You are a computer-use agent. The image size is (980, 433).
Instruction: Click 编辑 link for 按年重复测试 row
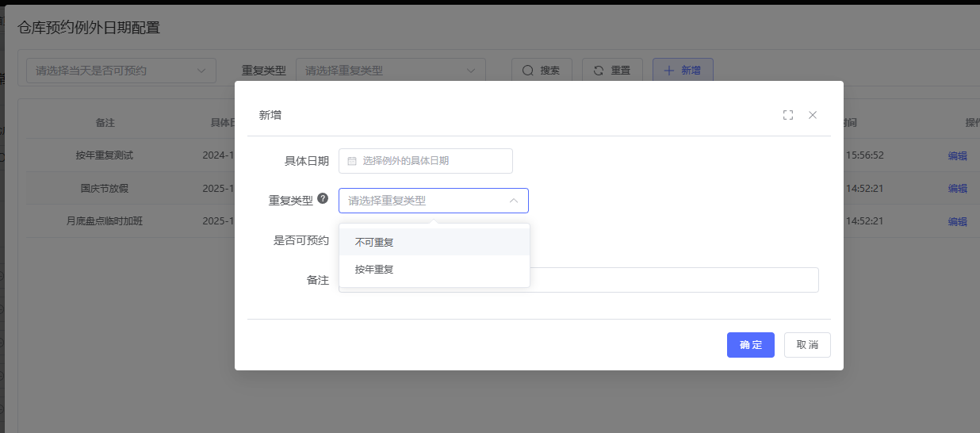tap(957, 156)
